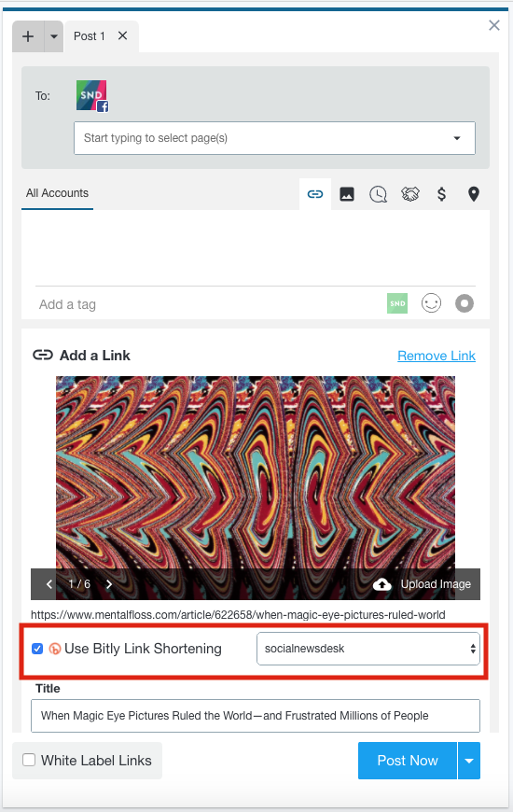Open the page selection dropdown arrow
The height and width of the screenshot is (812, 513).
457,138
